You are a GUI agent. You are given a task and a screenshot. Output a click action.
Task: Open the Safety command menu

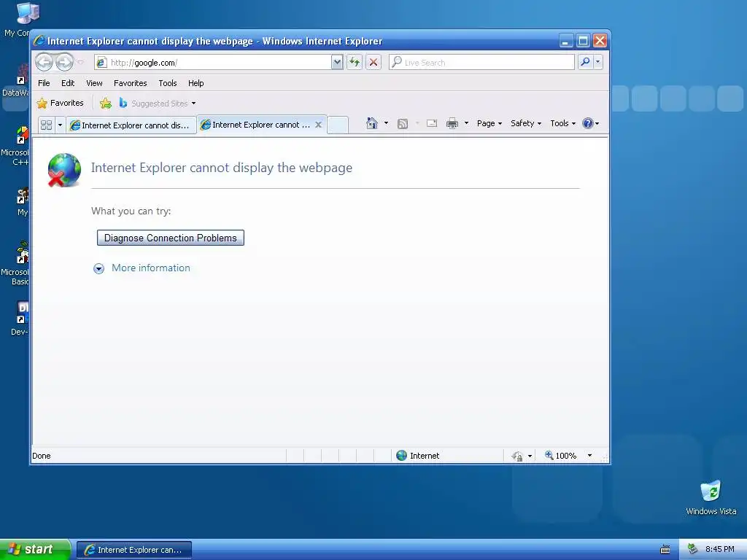point(525,123)
